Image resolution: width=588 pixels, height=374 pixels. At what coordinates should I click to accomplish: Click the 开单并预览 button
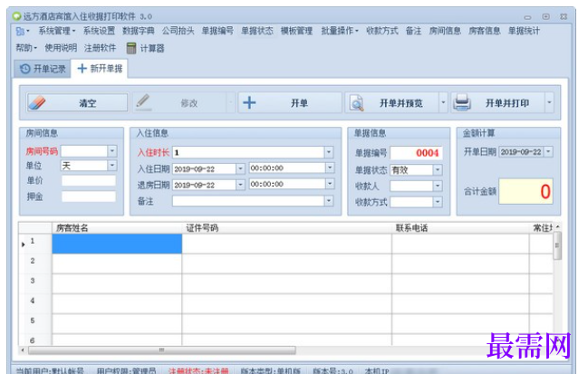392,102
